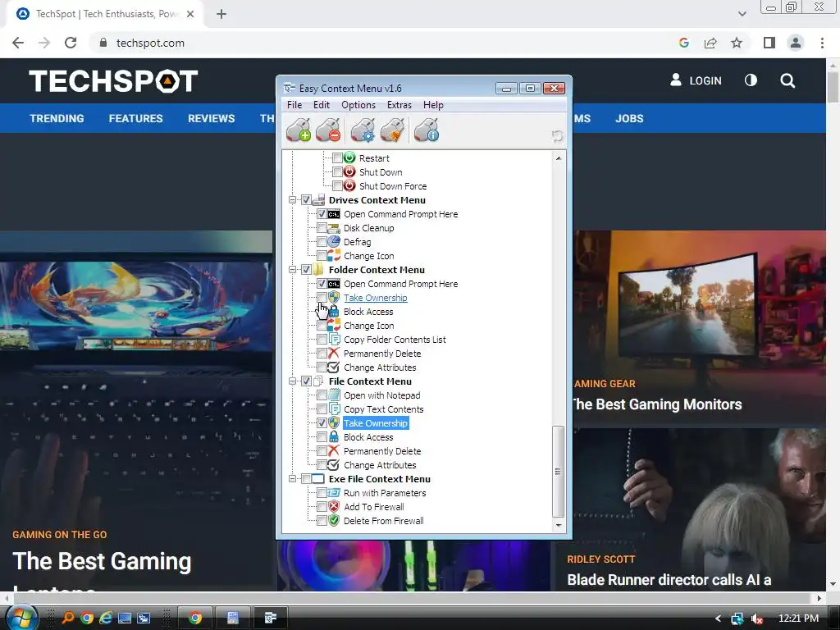Click the share page icon in Chrome
This screenshot has width=840, height=630.
coord(710,43)
